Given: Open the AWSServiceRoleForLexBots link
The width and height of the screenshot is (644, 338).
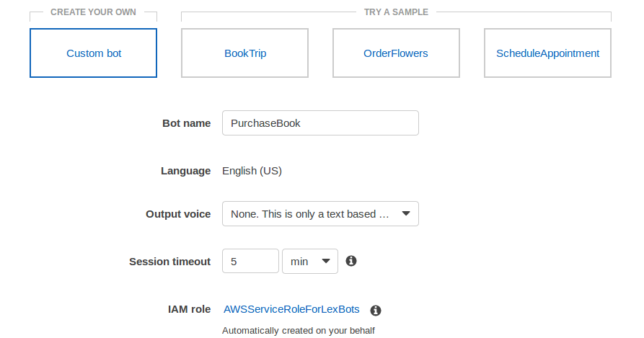Looking at the screenshot, I should point(291,309).
